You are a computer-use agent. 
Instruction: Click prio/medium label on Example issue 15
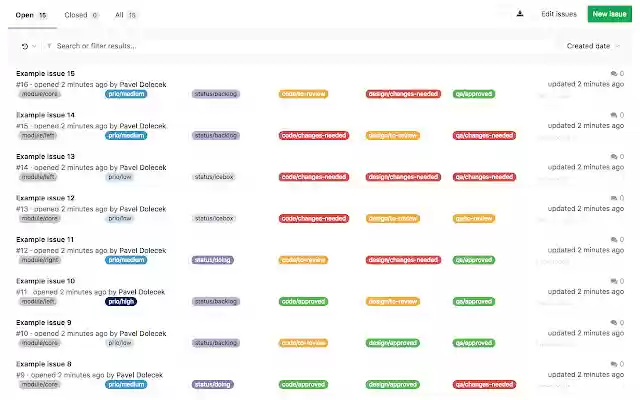click(126, 94)
